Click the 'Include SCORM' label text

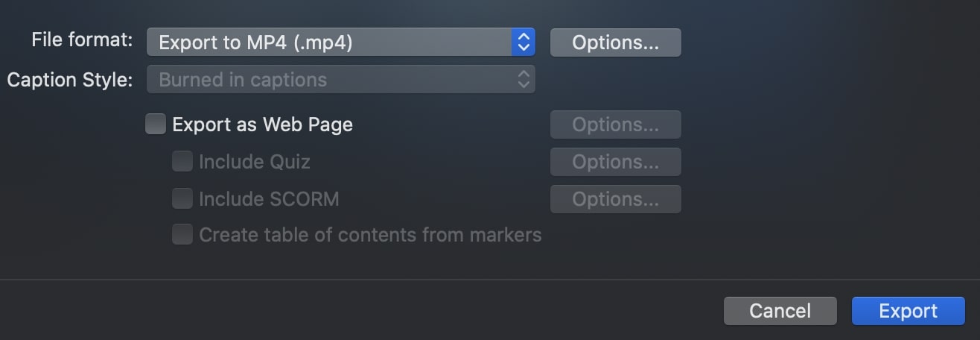click(269, 199)
